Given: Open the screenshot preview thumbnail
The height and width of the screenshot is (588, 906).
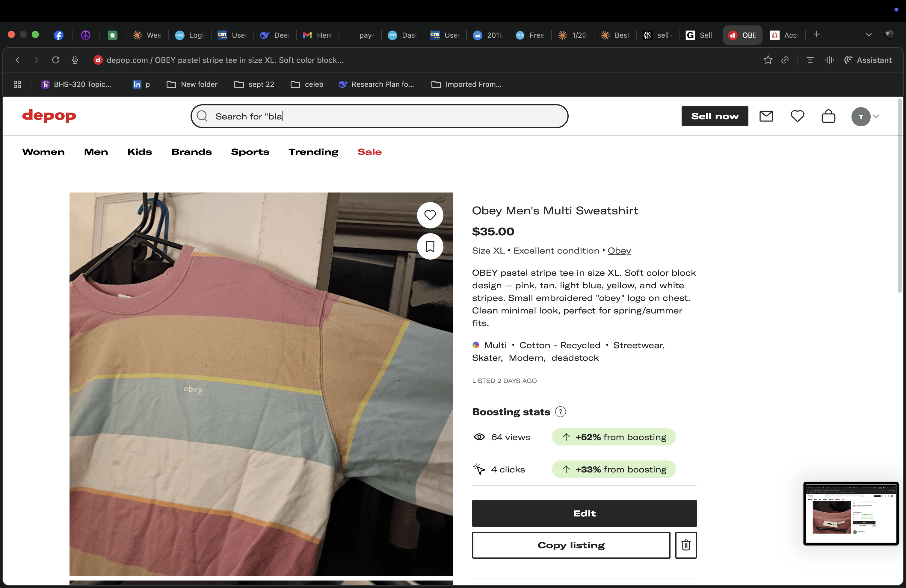Looking at the screenshot, I should tap(851, 513).
